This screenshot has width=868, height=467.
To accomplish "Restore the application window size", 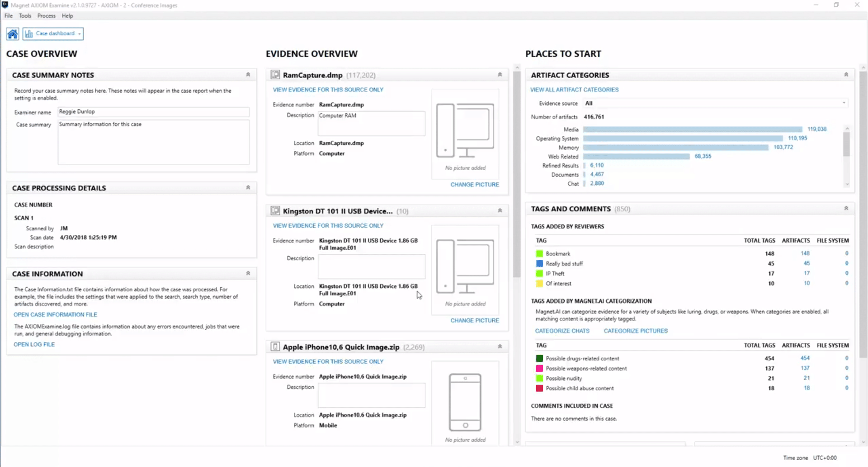I will tap(836, 5).
